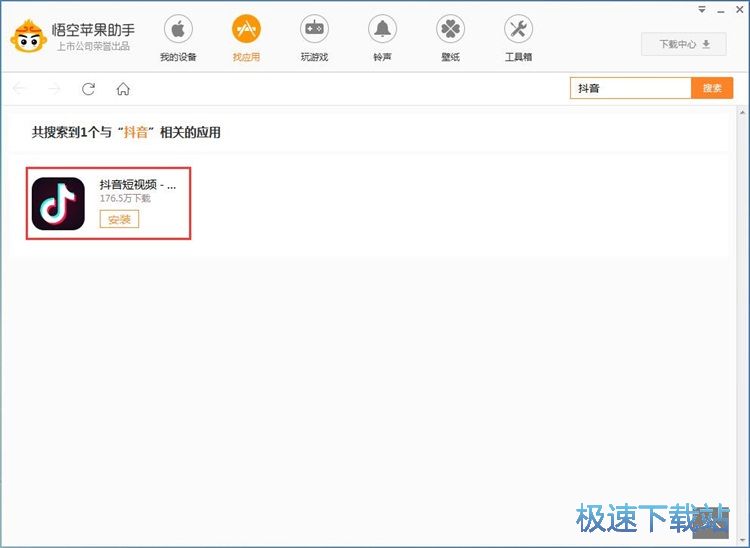The width and height of the screenshot is (750, 548).
Task: Click the 安装 install button for 抖音
Action: point(119,219)
